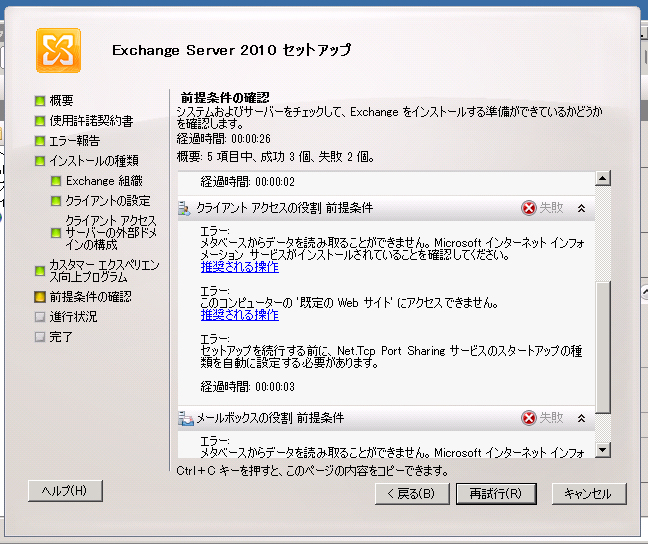Click the ヘルプ(H) button
The image size is (648, 544).
tap(65, 491)
